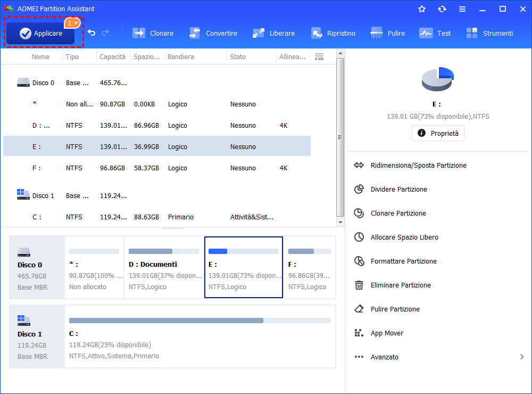This screenshot has height=394, width=532.
Task: Open Proprietà of partition E:
Action: click(438, 133)
